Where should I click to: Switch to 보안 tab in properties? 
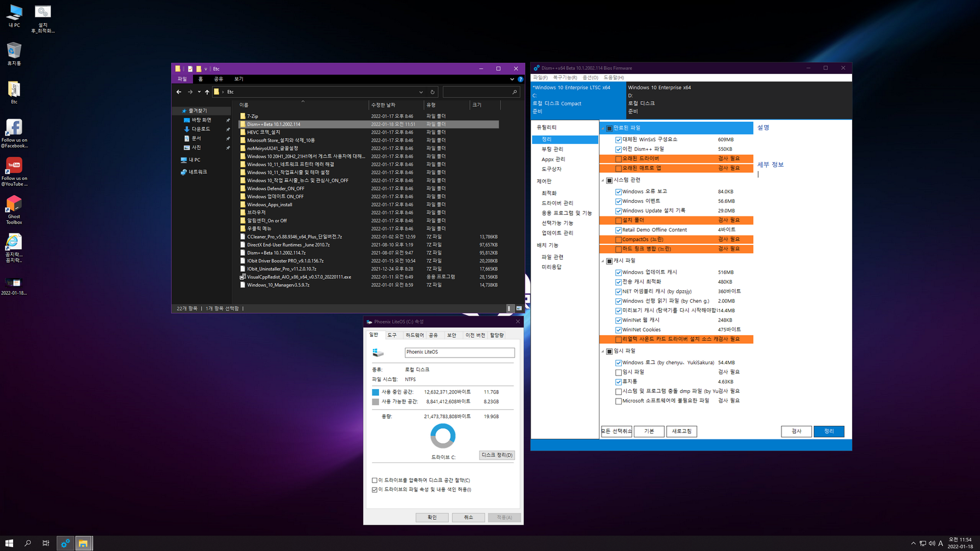click(x=452, y=335)
